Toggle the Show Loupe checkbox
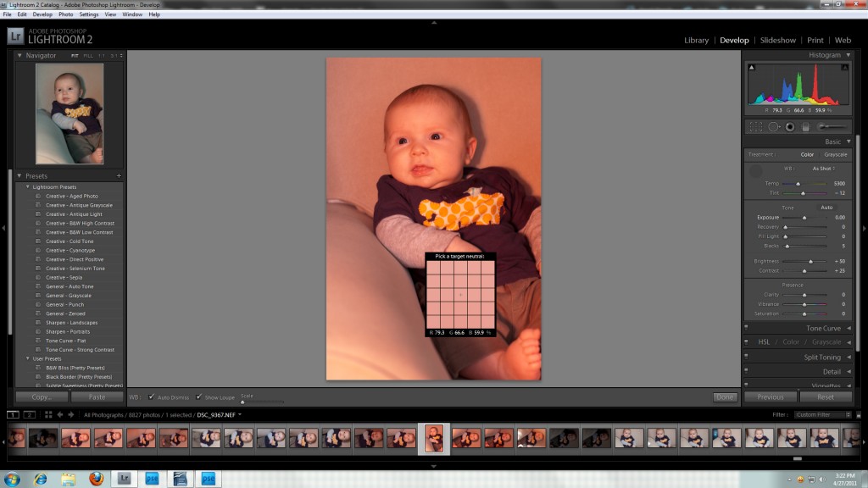Image resolution: width=868 pixels, height=488 pixels. tap(198, 396)
